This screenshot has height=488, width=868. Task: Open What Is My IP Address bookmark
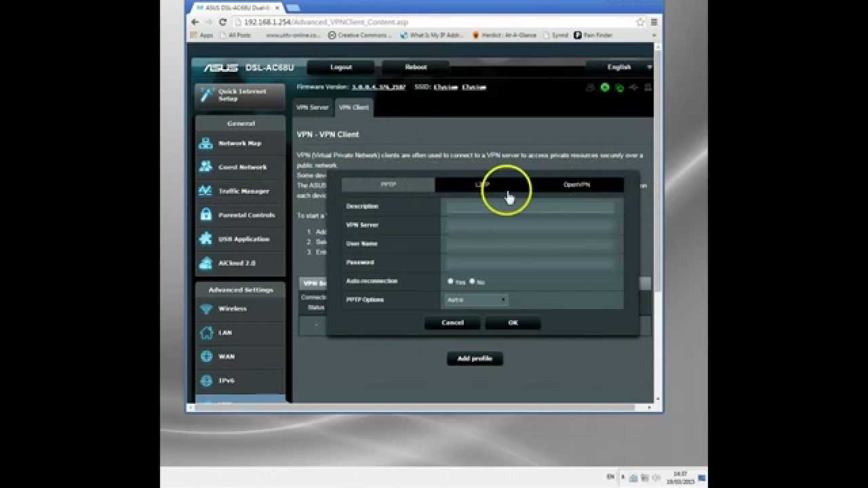pos(433,35)
